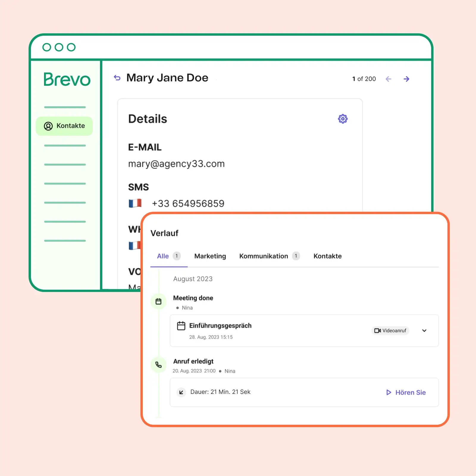476x476 pixels.
Task: Click the French flag beside SMS number
Action: (x=135, y=203)
